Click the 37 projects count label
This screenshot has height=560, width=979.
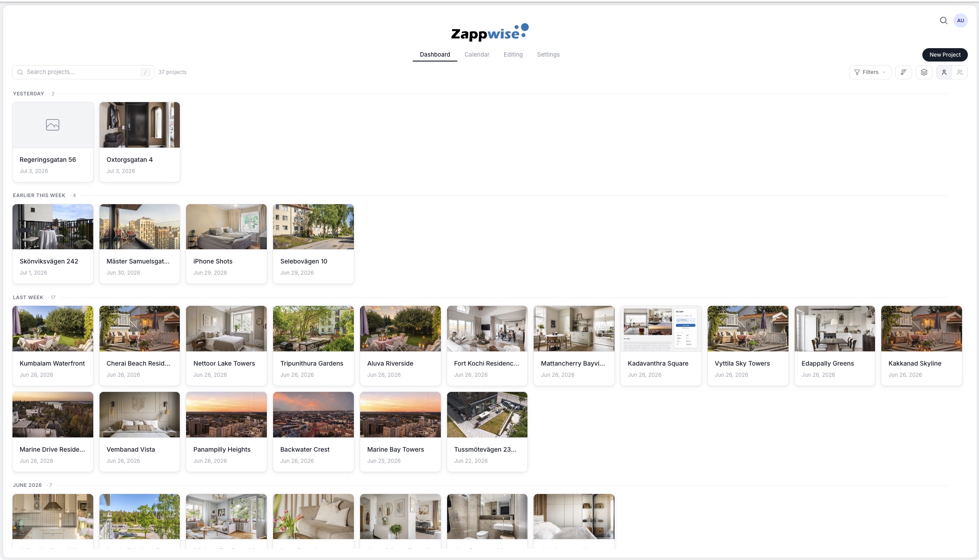pyautogui.click(x=172, y=72)
